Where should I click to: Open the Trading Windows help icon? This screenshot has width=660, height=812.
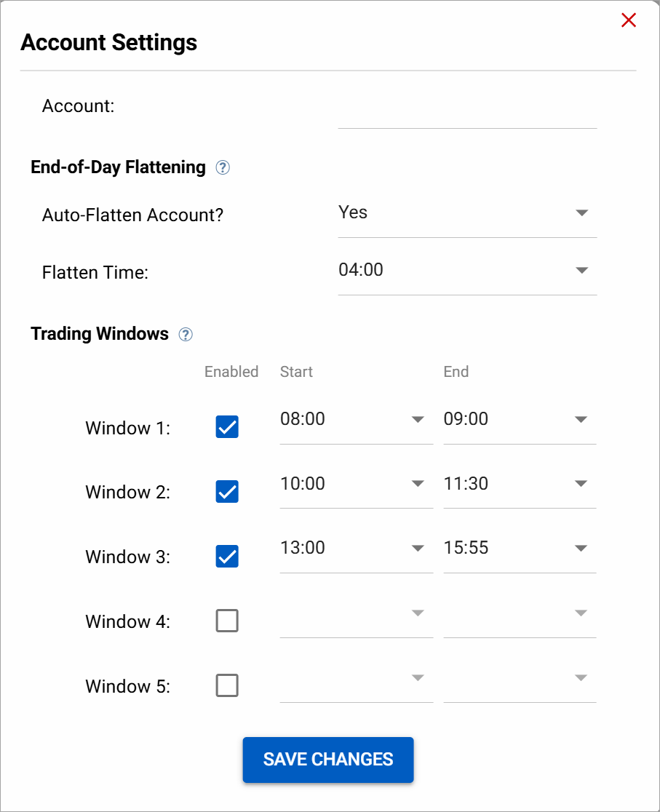[x=186, y=334]
